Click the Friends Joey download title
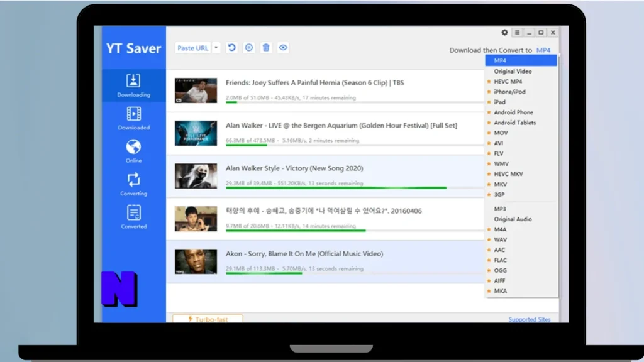 [x=314, y=82]
